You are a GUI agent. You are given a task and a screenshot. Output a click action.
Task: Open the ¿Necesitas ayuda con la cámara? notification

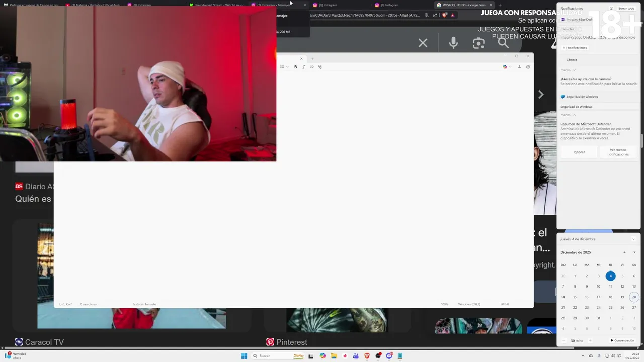[599, 81]
